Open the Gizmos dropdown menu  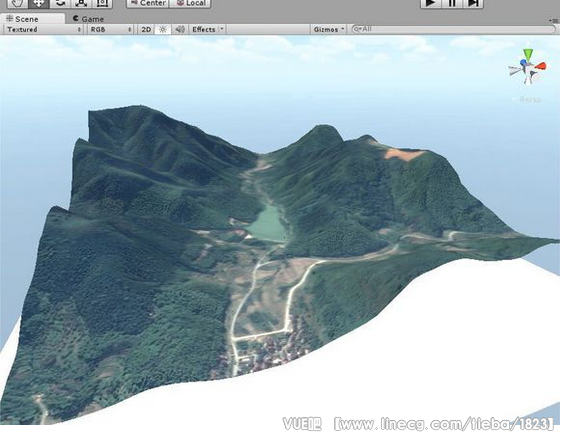click(x=328, y=29)
